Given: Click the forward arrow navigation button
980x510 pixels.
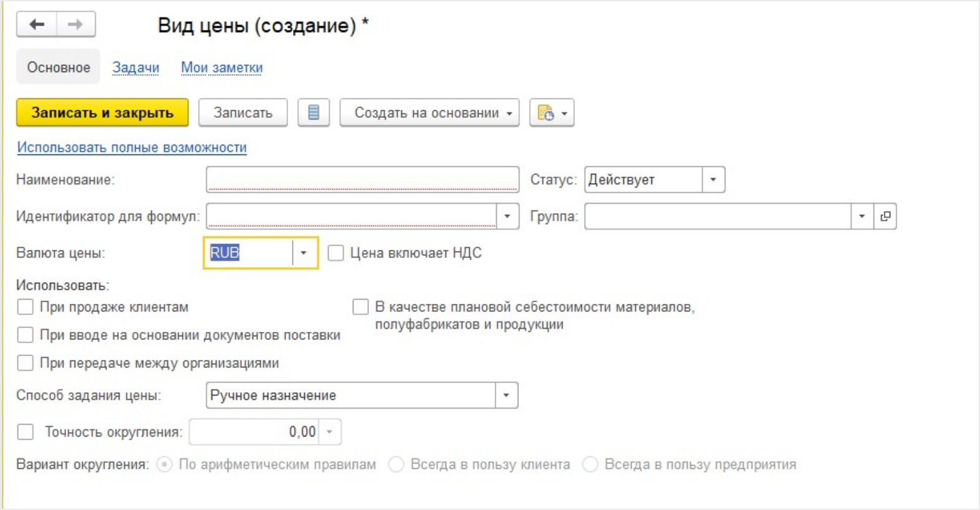Looking at the screenshot, I should pos(75,25).
